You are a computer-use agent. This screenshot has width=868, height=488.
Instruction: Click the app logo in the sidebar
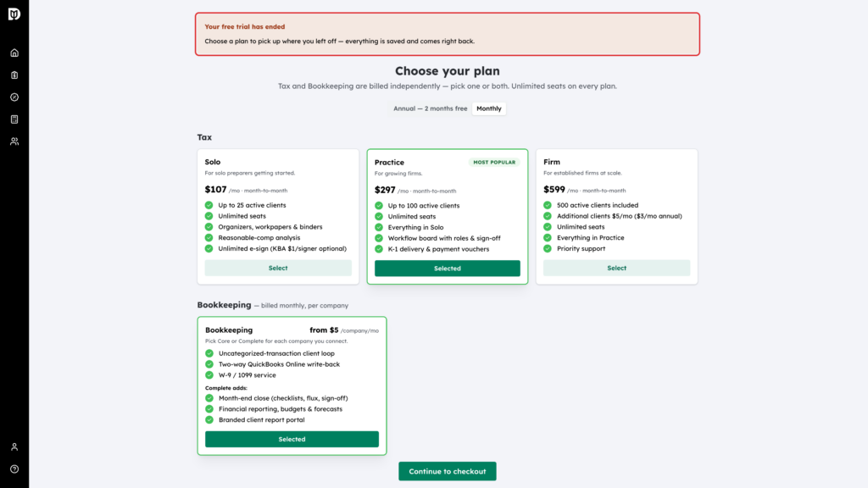14,14
